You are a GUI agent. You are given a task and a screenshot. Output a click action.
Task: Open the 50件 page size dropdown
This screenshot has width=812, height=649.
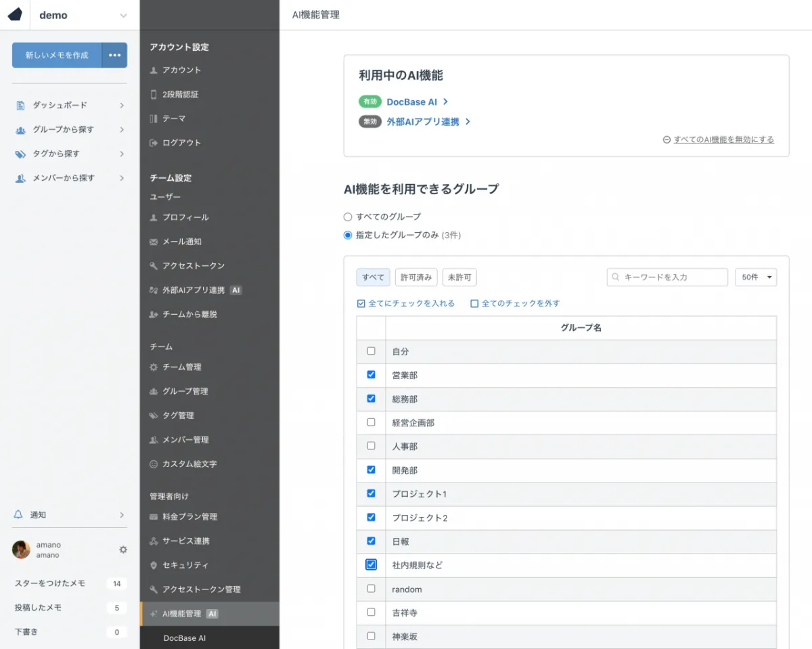point(755,277)
